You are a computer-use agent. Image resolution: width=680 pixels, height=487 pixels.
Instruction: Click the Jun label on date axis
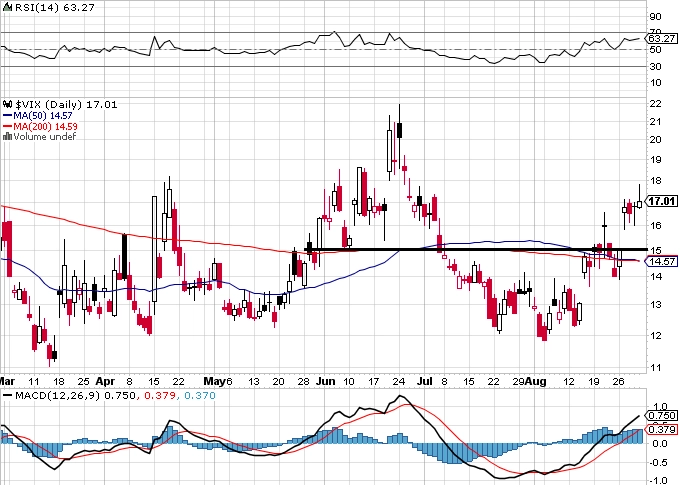[326, 382]
